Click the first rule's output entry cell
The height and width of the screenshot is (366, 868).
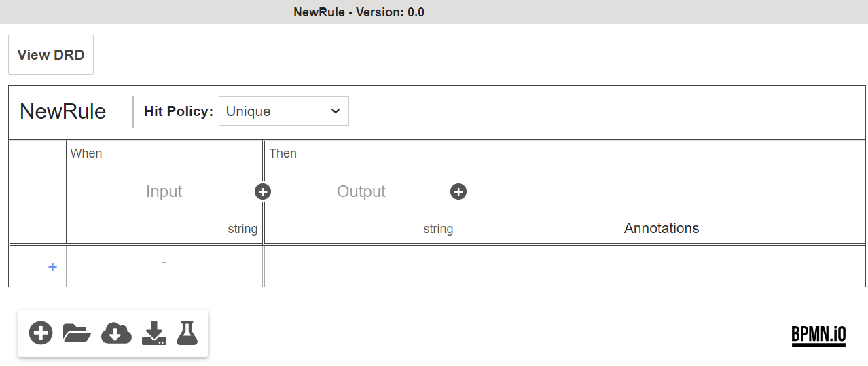(x=361, y=266)
